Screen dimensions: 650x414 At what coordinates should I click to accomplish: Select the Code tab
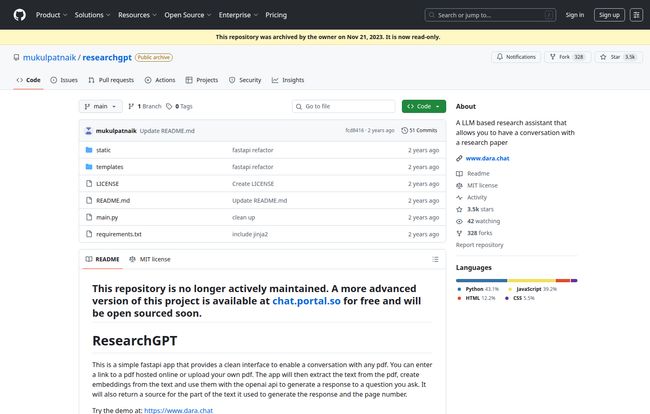click(28, 80)
